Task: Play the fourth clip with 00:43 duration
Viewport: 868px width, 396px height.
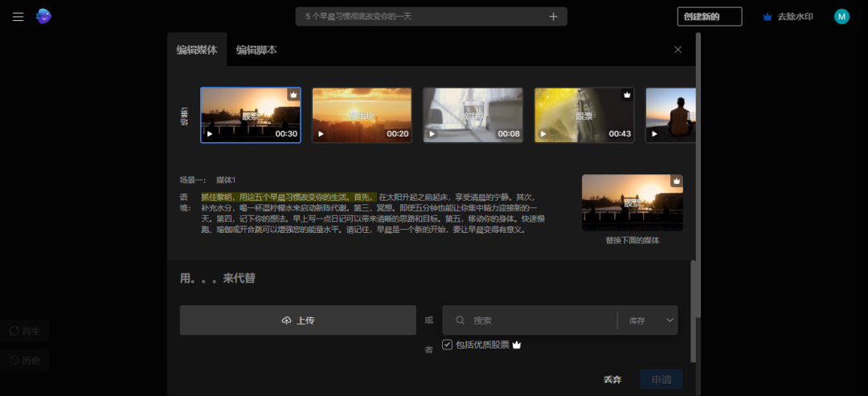Action: click(x=544, y=134)
